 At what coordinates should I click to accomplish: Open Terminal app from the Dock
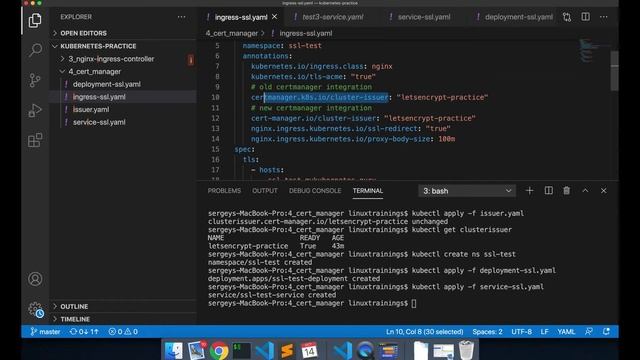242,351
